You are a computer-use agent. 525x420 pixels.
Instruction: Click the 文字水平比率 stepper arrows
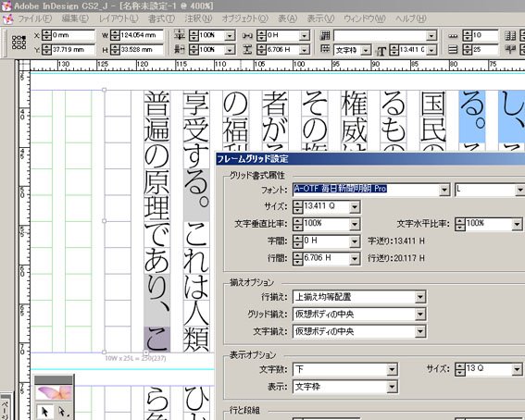click(460, 224)
